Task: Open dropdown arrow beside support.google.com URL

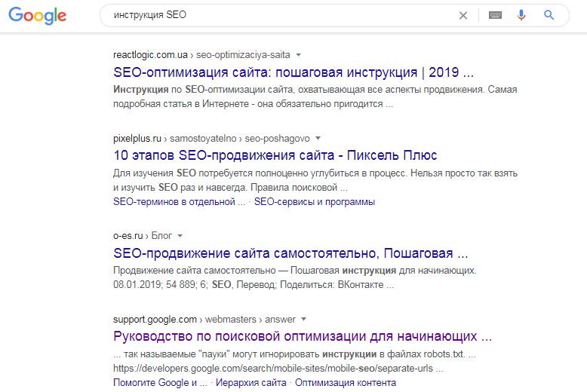Action: tap(303, 319)
